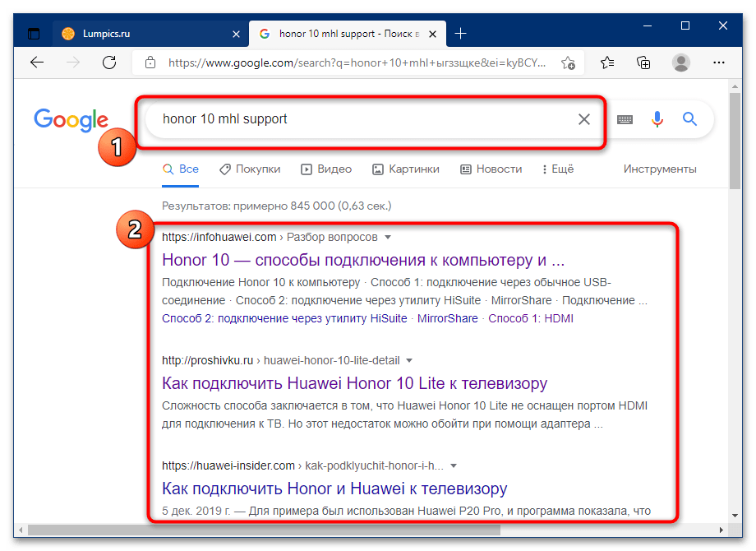756x551 pixels.
Task: Close the Lumpics.ru tab
Action: [x=236, y=34]
